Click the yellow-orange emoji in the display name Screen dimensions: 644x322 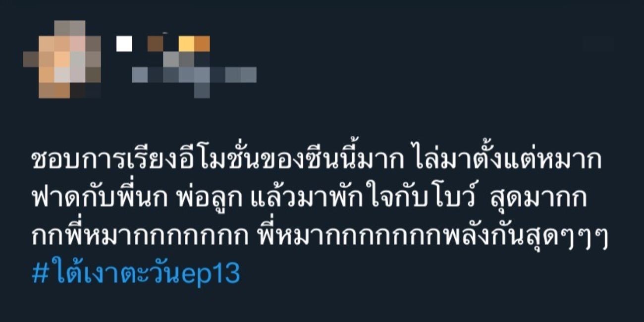(194, 44)
